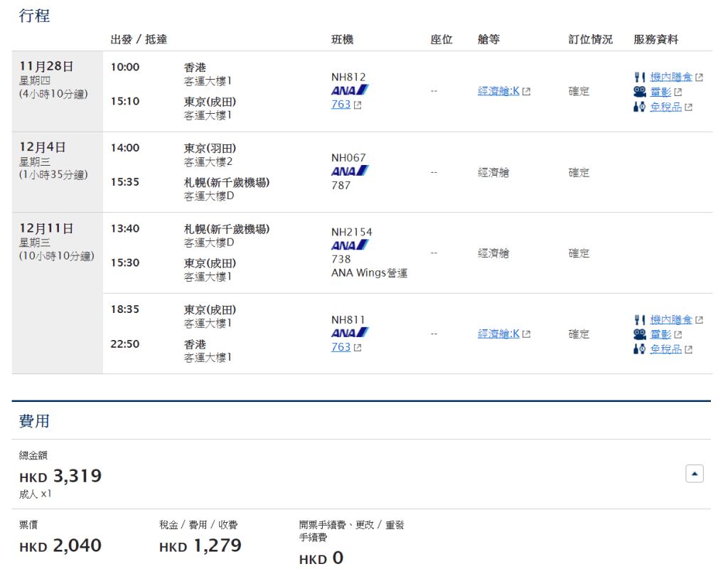The image size is (728, 574).
Task: Click the ANA logo for flight NH2154
Action: (350, 245)
